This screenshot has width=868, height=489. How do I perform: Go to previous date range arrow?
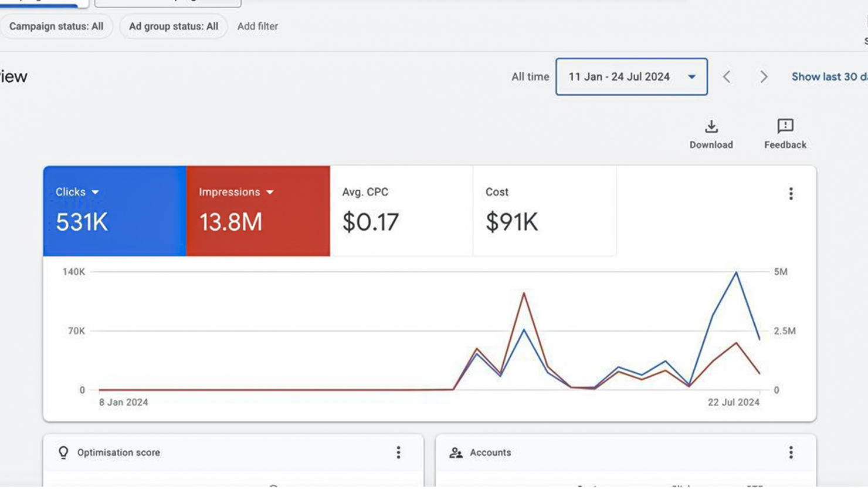pyautogui.click(x=727, y=77)
